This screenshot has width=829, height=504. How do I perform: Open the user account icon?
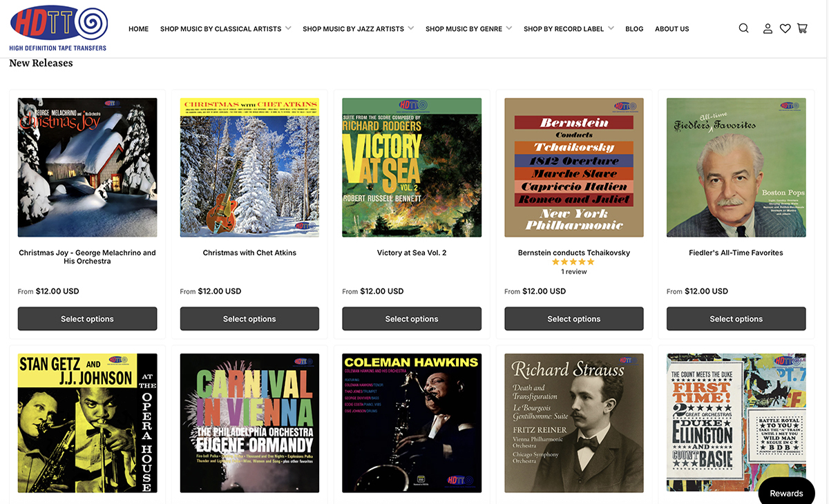768,28
